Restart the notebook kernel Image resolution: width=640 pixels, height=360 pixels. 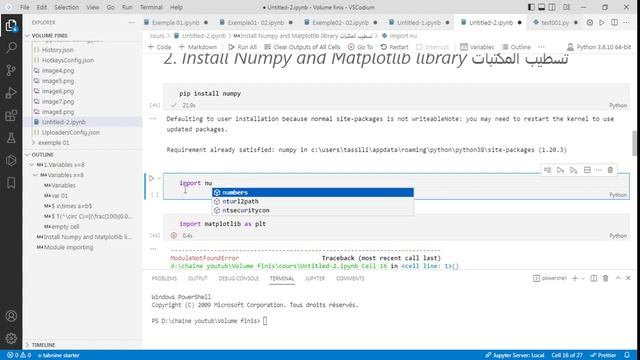click(x=394, y=47)
